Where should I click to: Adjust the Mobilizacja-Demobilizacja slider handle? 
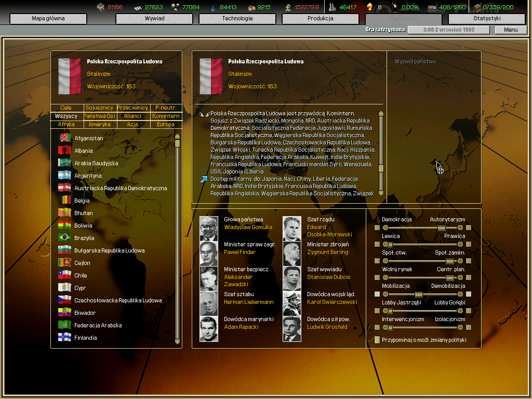pyautogui.click(x=419, y=294)
